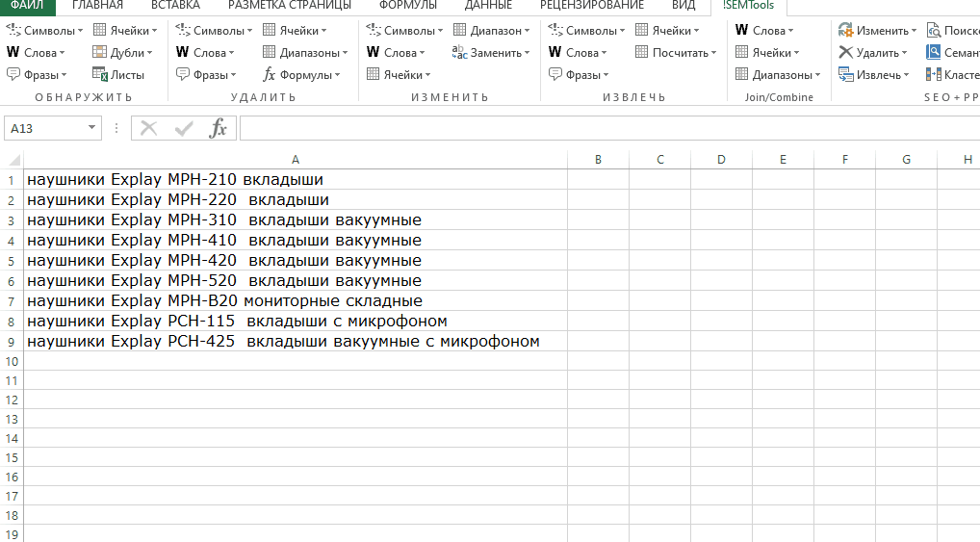Viewport: 980px width, 542px height.
Task: Open Символы in the ИЗМЕНИТЬ group
Action: click(404, 30)
